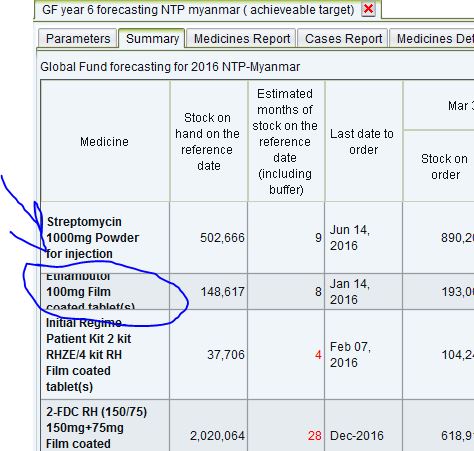Click stock value 37,706
The image size is (474, 451).
(226, 355)
